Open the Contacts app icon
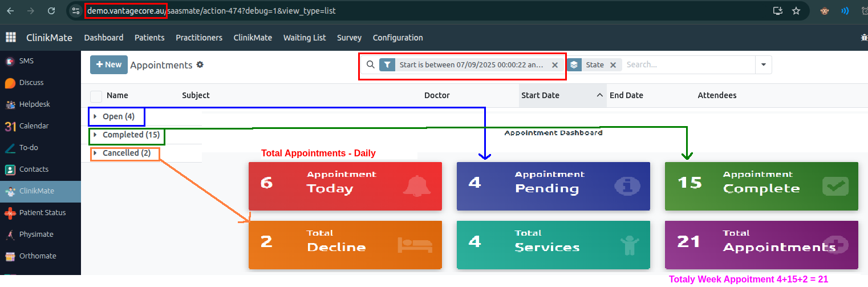This screenshot has height=287, width=868. tap(10, 169)
